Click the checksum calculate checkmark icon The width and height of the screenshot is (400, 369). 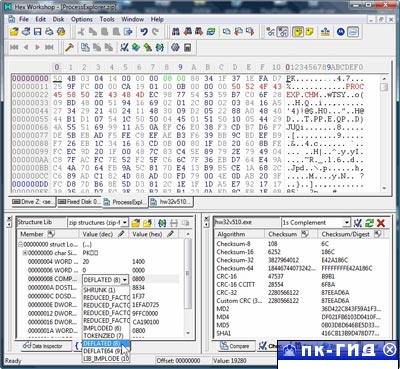coord(358,223)
